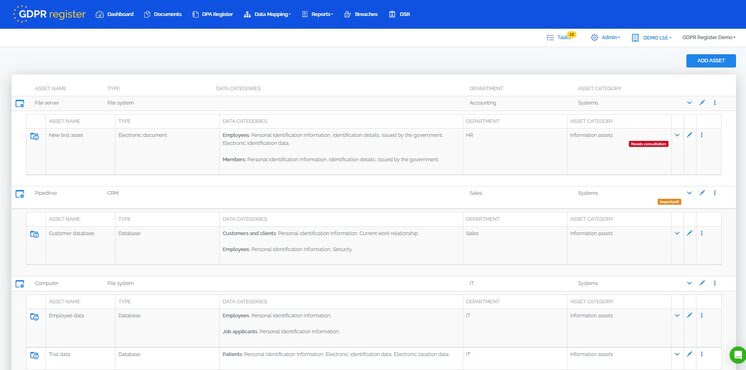Go to Breaches page

coord(361,14)
